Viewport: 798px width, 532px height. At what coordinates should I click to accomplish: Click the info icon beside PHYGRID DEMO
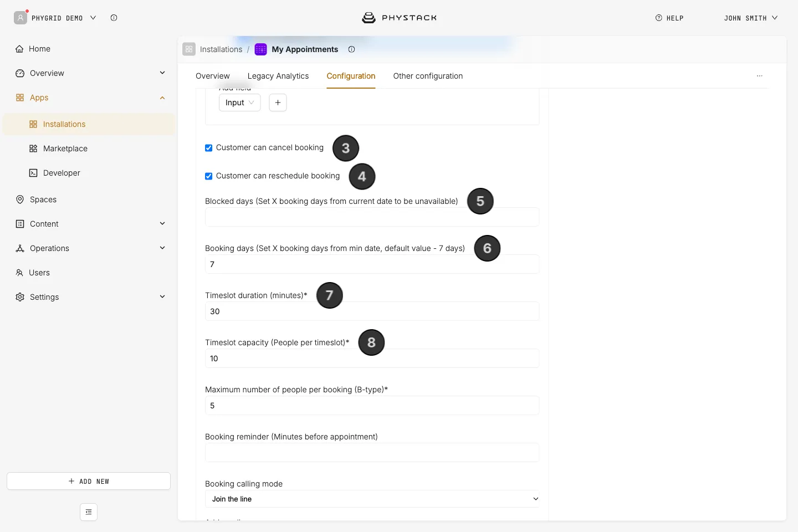(x=114, y=18)
